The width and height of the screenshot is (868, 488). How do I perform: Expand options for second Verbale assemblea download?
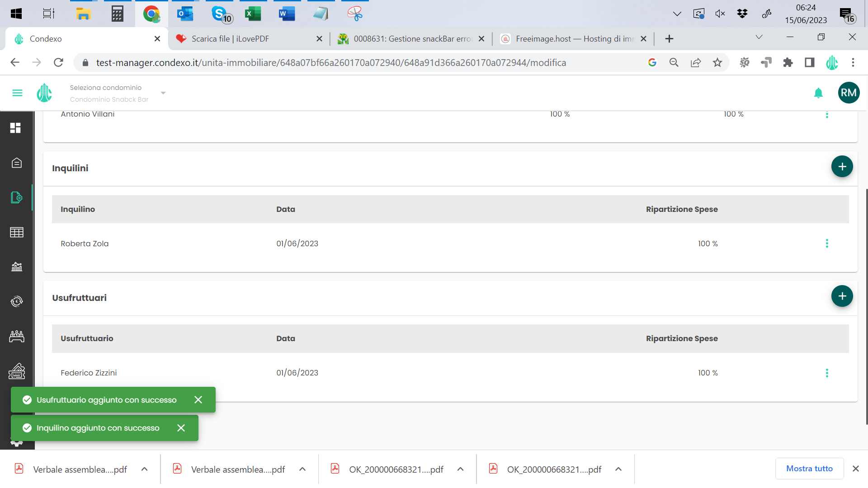click(302, 469)
